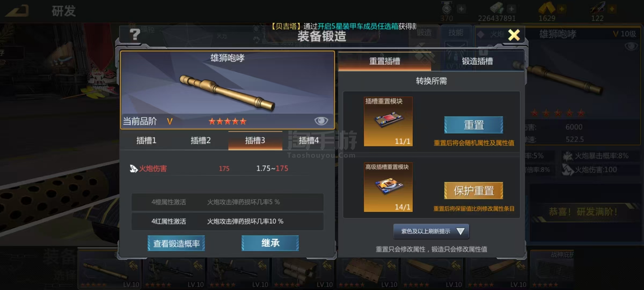Click the 火炮伤害 attribute icon
644x290 pixels.
pyautogui.click(x=133, y=169)
